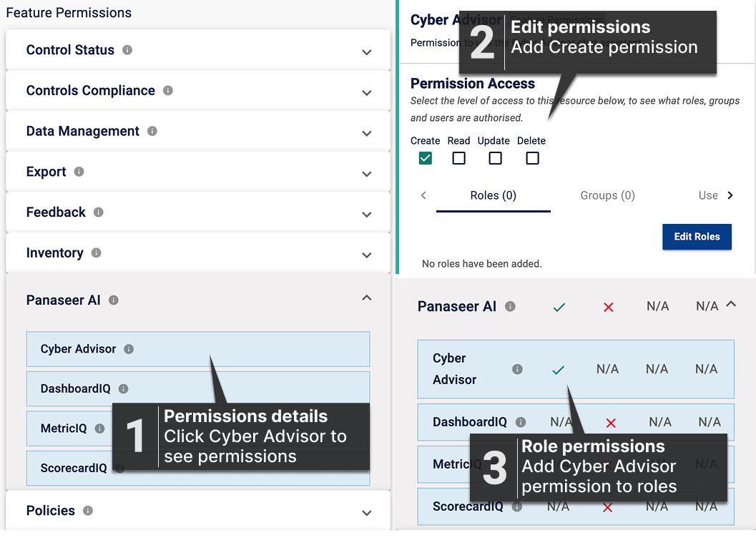This screenshot has height=538, width=756.
Task: Expand the Policies section
Action: pyautogui.click(x=367, y=512)
